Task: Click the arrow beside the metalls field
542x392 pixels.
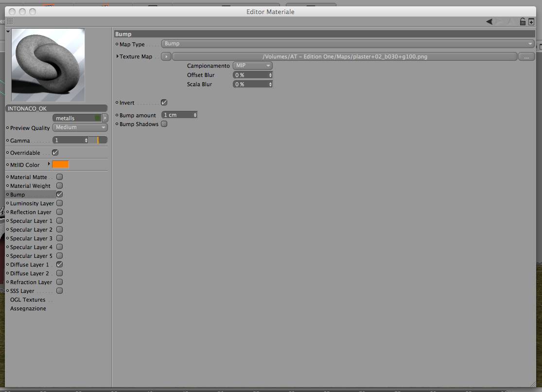Action: pos(105,118)
